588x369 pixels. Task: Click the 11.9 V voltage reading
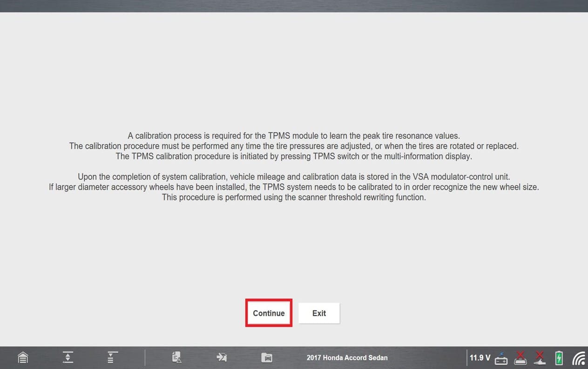click(x=480, y=358)
